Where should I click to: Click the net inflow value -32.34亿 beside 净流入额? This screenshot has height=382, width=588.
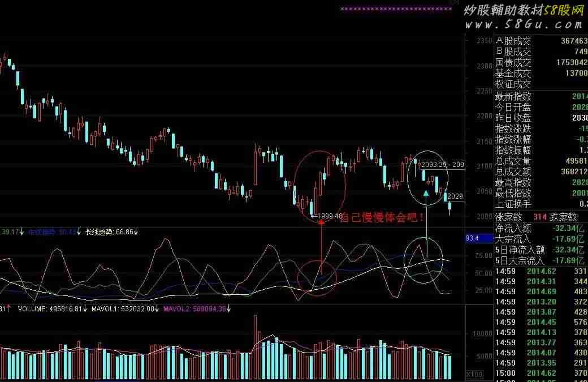click(x=570, y=228)
